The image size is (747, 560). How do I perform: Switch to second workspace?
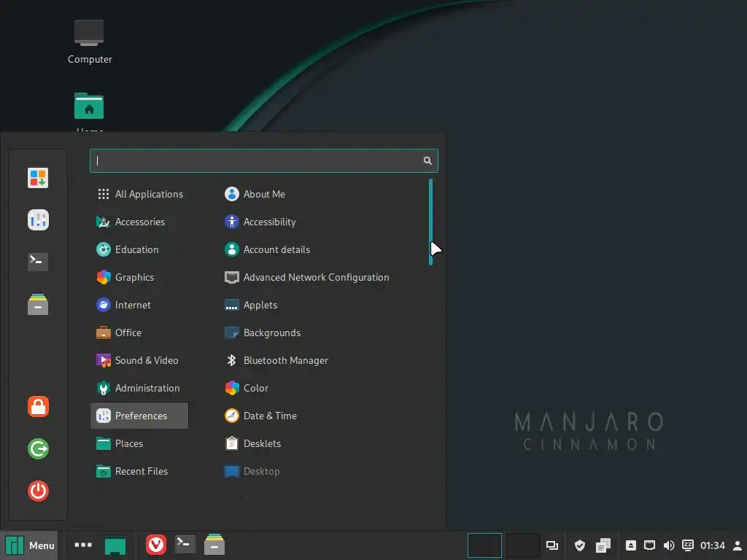pos(522,545)
